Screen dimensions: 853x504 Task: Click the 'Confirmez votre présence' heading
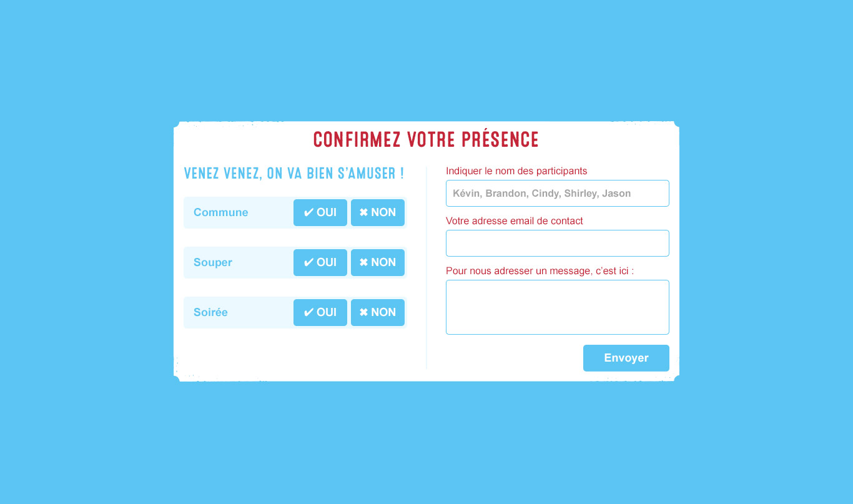pos(426,140)
